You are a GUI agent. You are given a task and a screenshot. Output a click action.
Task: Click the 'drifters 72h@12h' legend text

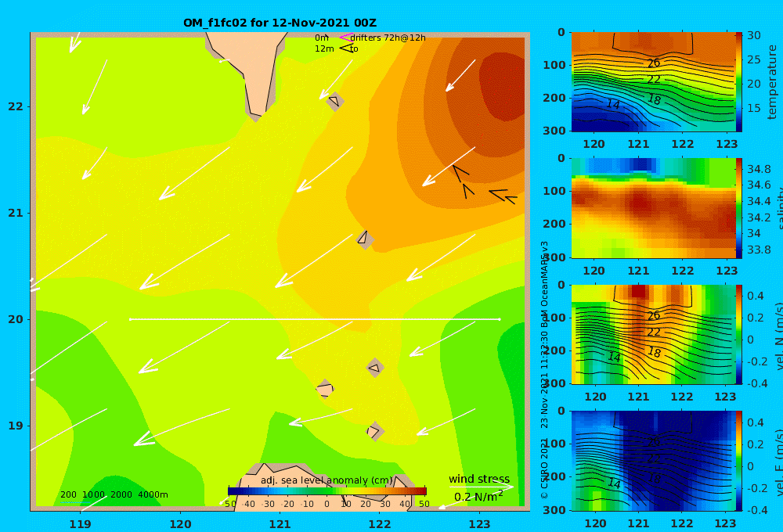388,38
